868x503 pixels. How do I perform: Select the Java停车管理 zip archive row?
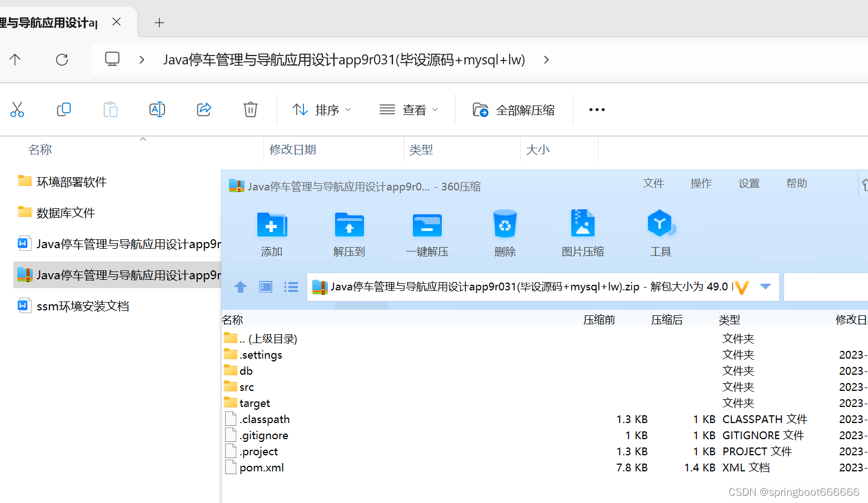(x=117, y=275)
